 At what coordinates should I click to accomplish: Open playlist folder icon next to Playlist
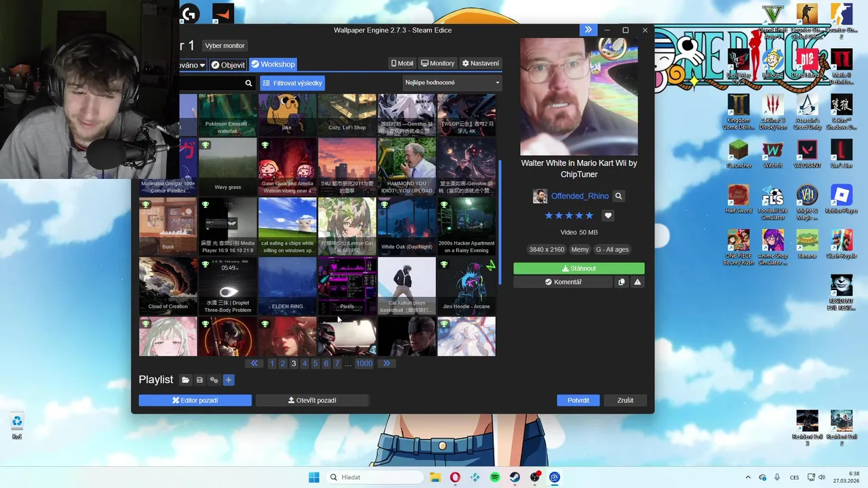pos(185,380)
